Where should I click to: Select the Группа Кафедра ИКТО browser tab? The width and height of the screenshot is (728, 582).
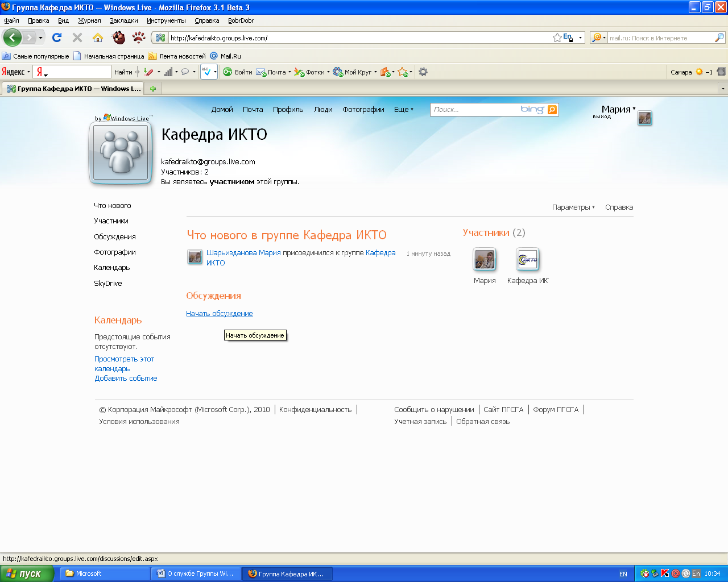pyautogui.click(x=73, y=89)
